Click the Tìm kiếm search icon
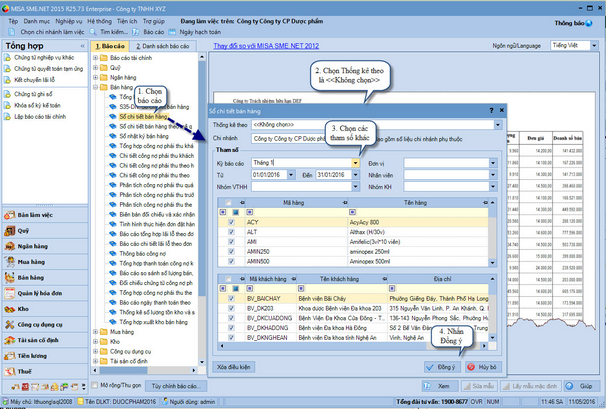606x409 pixels. 93,32
